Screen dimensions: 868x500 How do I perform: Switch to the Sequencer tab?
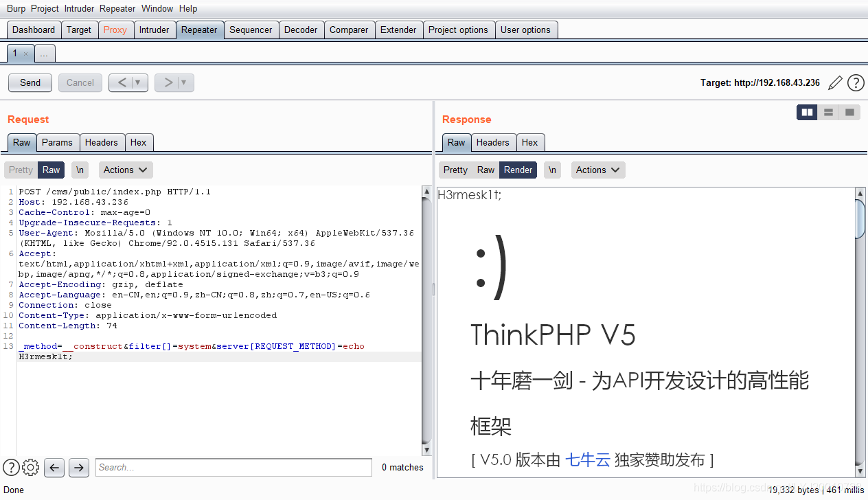[x=251, y=30]
